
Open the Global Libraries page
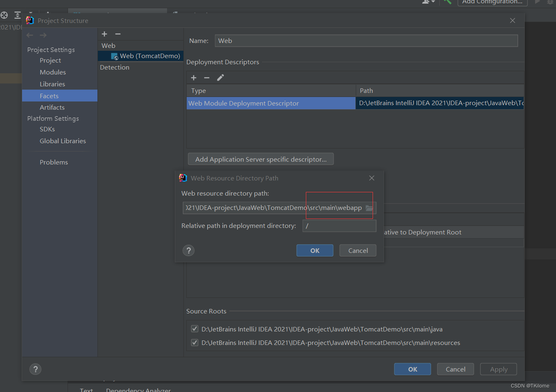tap(63, 141)
